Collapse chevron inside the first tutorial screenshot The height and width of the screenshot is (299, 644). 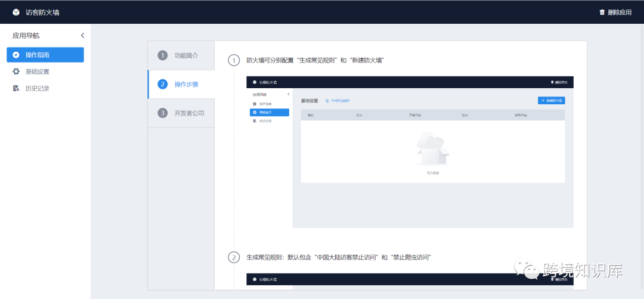pyautogui.click(x=288, y=94)
